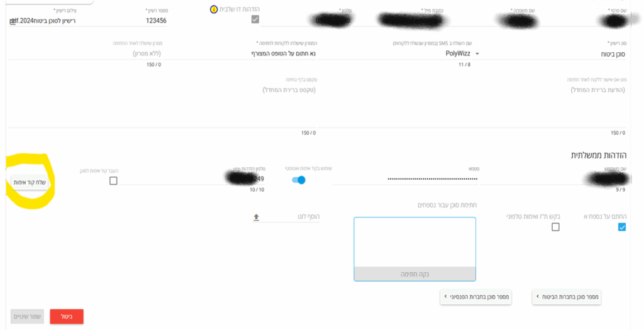The width and height of the screenshot is (644, 330).
Task: Click the סיסמא password field
Action: coord(406,179)
